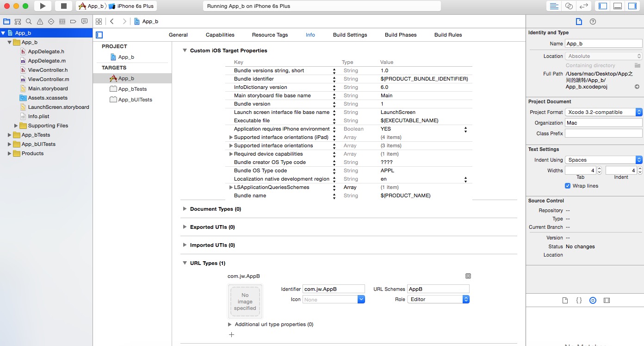The height and width of the screenshot is (346, 644).
Task: Show the Code Snippet library
Action: pos(579,300)
